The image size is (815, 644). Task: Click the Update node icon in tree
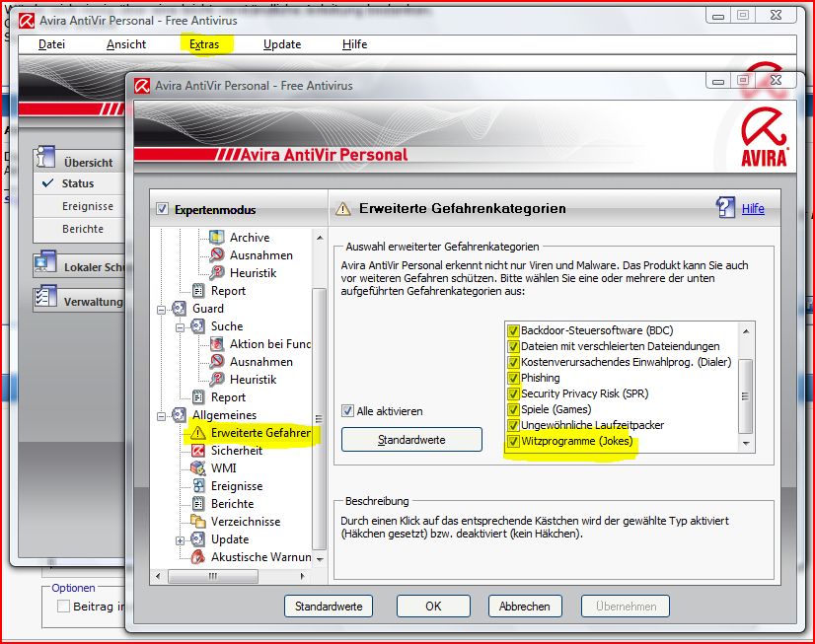tap(197, 539)
